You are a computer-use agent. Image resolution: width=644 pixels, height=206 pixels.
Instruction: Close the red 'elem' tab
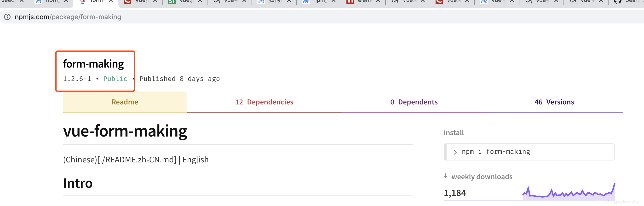tap(378, 1)
